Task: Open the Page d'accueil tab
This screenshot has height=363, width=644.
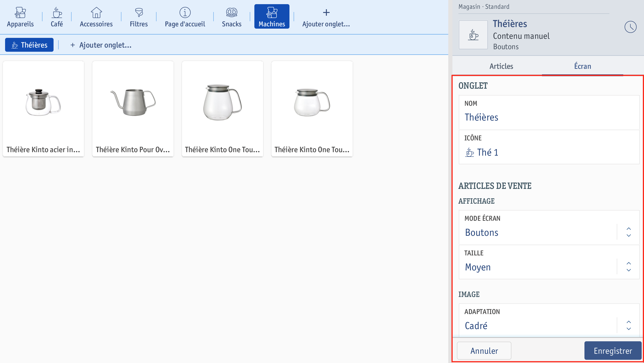Action: click(185, 17)
